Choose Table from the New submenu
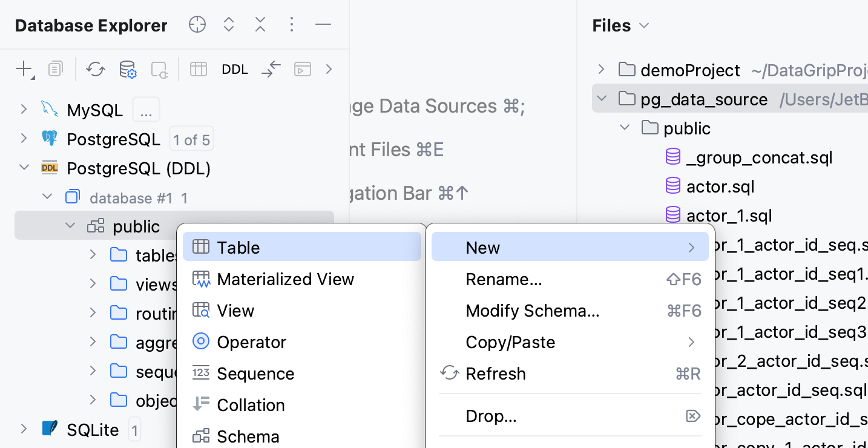 click(x=238, y=246)
